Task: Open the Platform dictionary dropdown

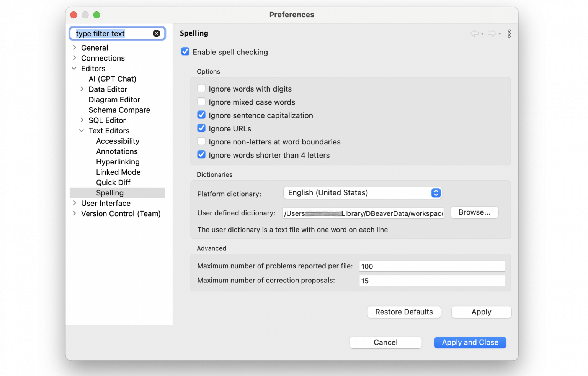Action: [362, 193]
